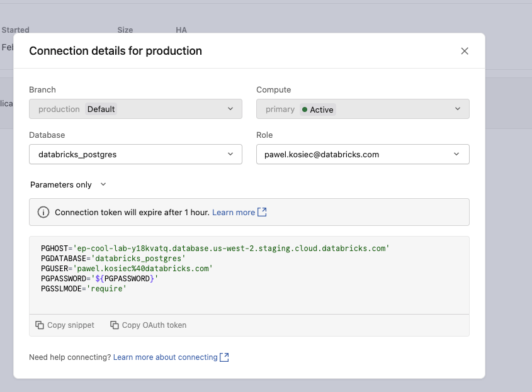This screenshot has height=392, width=532.
Task: Click the info icon in the token expiry notice
Action: pos(43,213)
